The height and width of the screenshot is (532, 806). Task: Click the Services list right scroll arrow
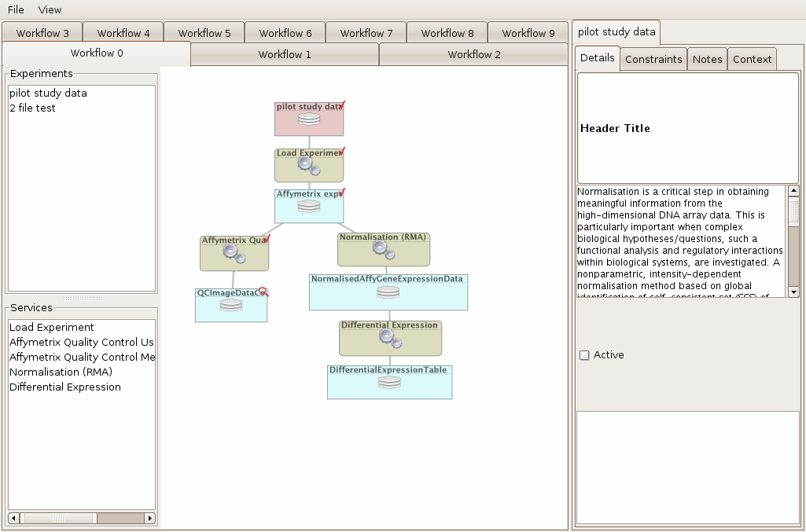(149, 519)
